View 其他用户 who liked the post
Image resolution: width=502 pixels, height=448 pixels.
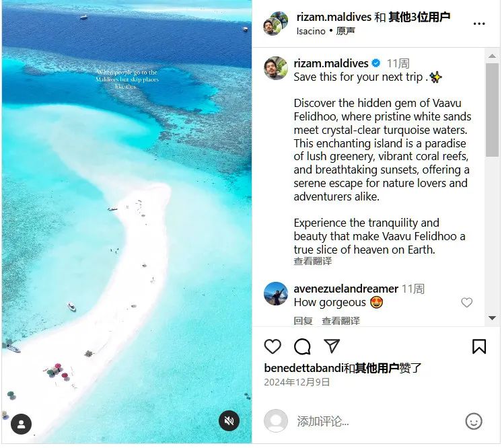click(377, 369)
